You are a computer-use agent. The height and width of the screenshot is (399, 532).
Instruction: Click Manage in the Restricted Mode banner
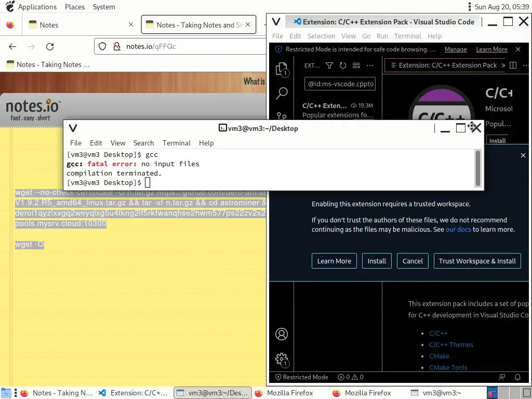(456, 49)
